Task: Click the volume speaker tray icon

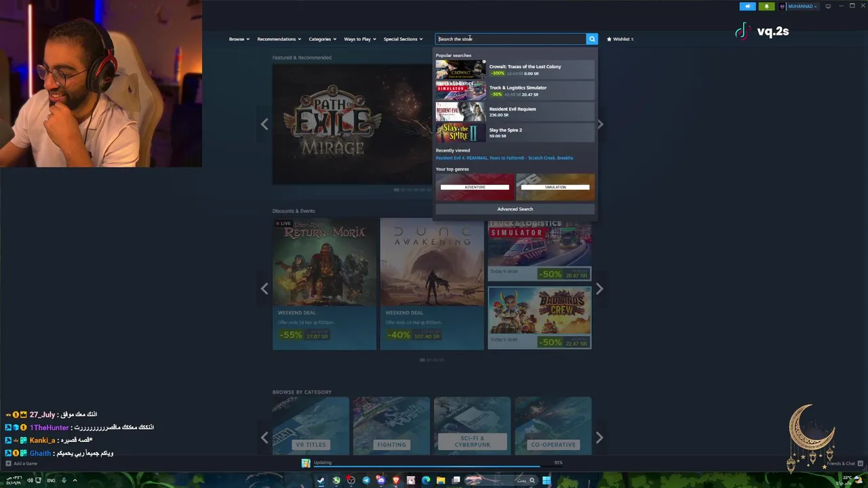Action: tap(31, 481)
